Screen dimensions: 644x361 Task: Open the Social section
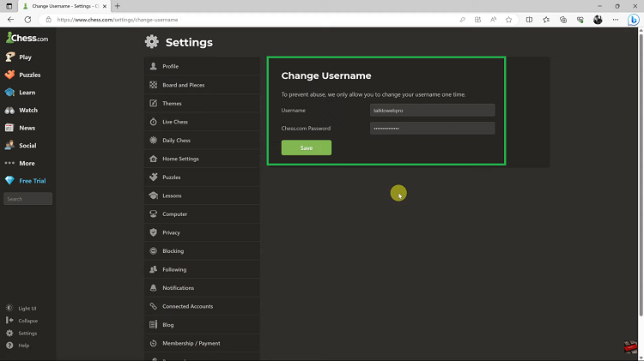click(x=21, y=145)
